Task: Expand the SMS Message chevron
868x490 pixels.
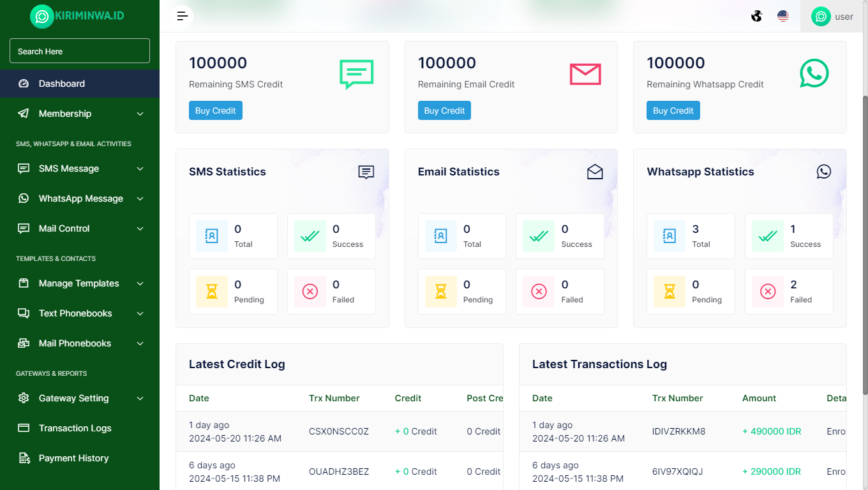Action: point(140,168)
